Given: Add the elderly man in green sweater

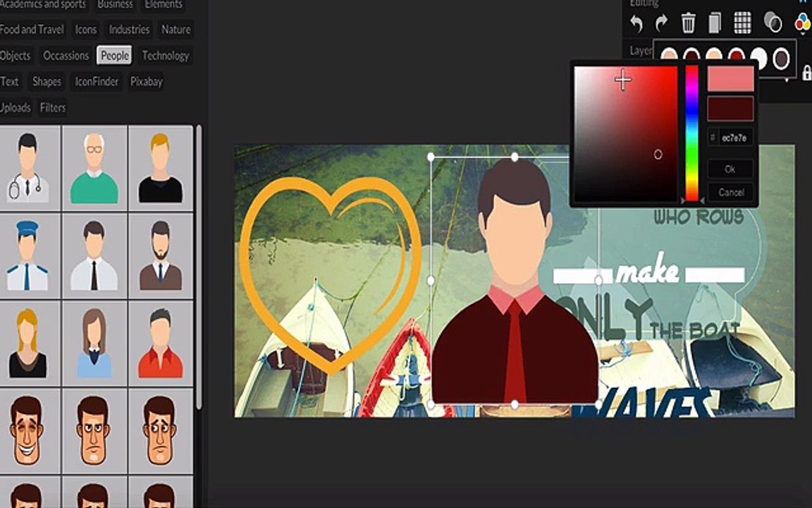Looking at the screenshot, I should coord(94,168).
